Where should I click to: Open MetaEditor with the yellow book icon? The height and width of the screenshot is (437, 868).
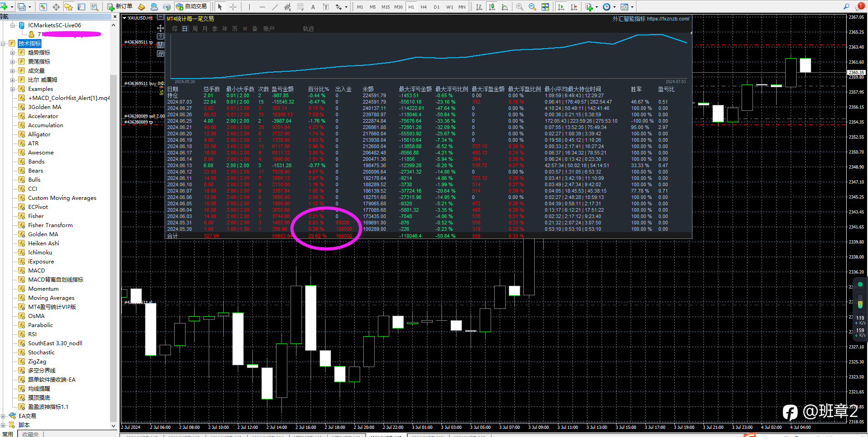141,7
